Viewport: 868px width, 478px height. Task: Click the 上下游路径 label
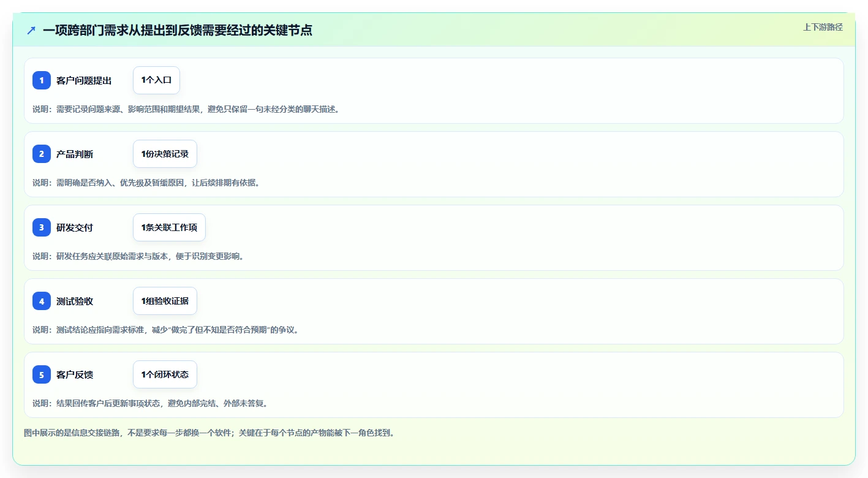[823, 27]
